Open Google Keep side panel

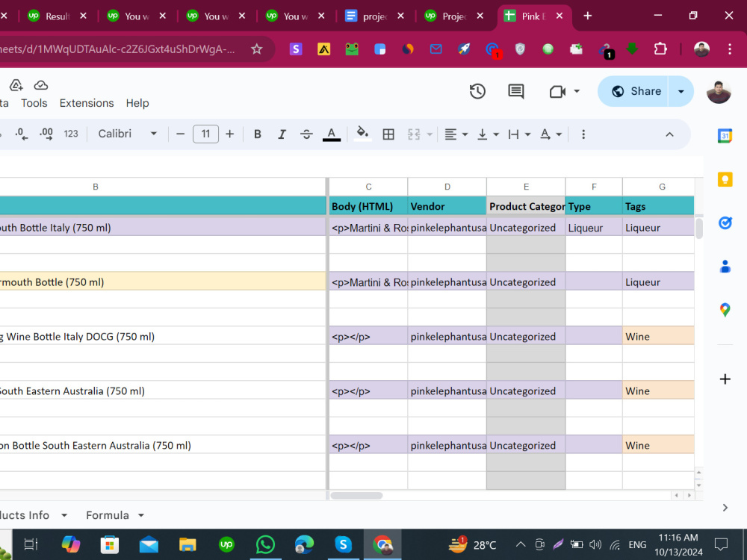pyautogui.click(x=725, y=179)
